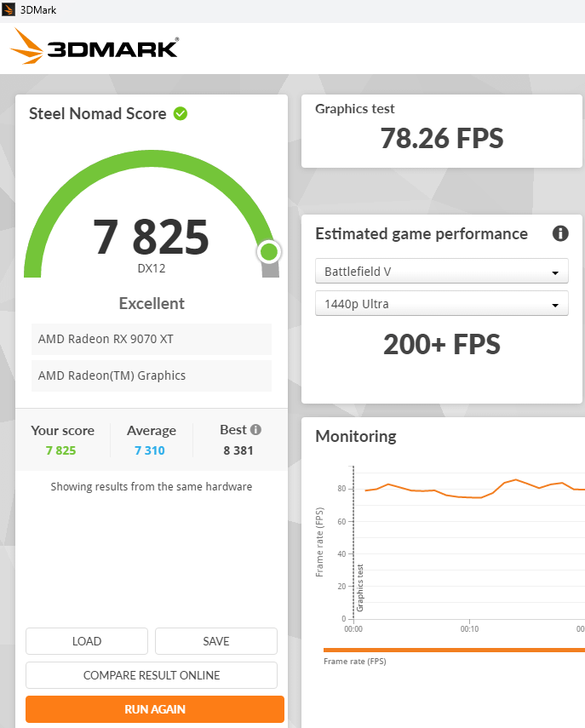
Task: Click the Graphics test heading
Action: coord(355,109)
